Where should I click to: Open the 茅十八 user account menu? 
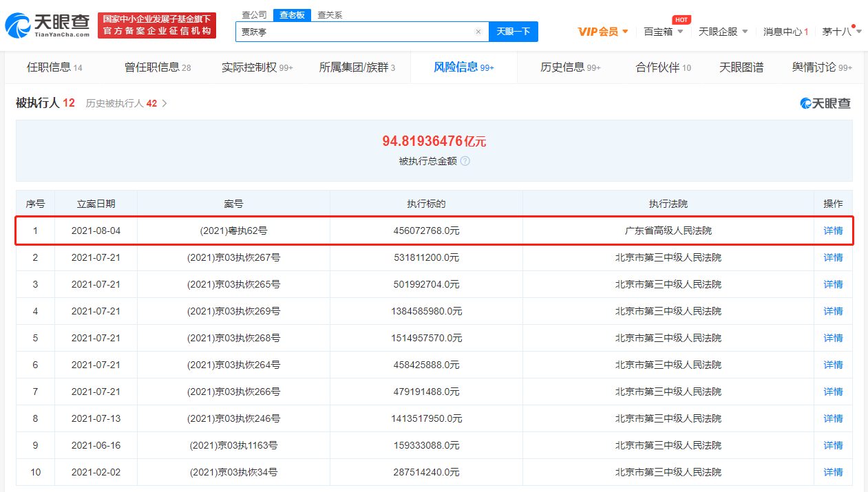click(x=837, y=32)
